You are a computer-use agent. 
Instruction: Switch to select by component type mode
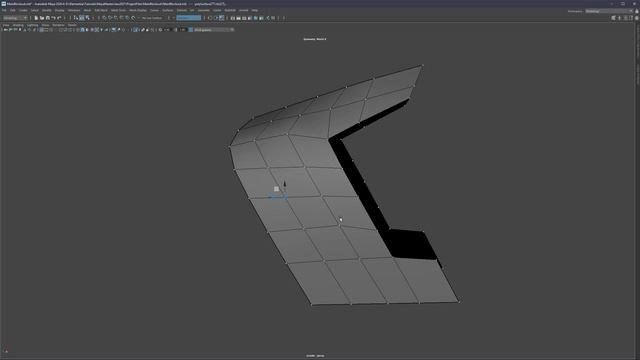pyautogui.click(x=87, y=18)
